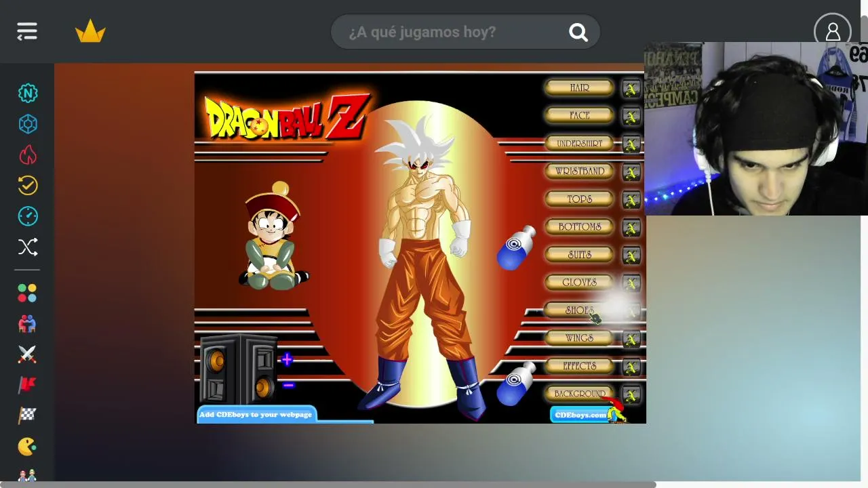
Task: Select the WRISTBAND button
Action: pyautogui.click(x=579, y=171)
